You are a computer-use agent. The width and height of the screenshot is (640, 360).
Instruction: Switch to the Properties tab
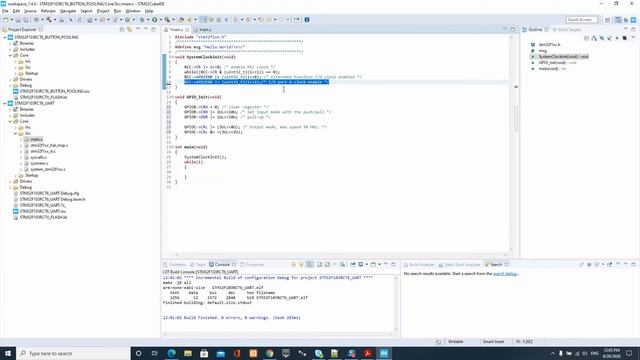(252, 264)
